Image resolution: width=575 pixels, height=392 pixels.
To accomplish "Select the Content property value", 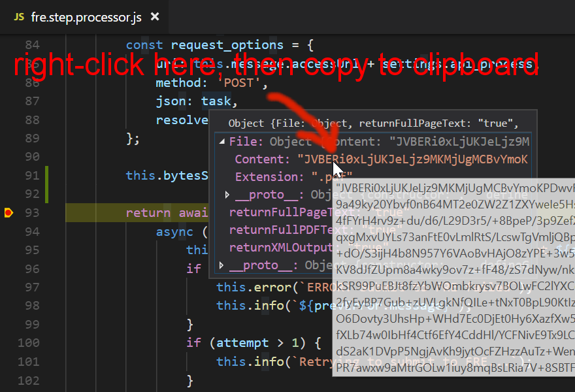I will point(412,159).
